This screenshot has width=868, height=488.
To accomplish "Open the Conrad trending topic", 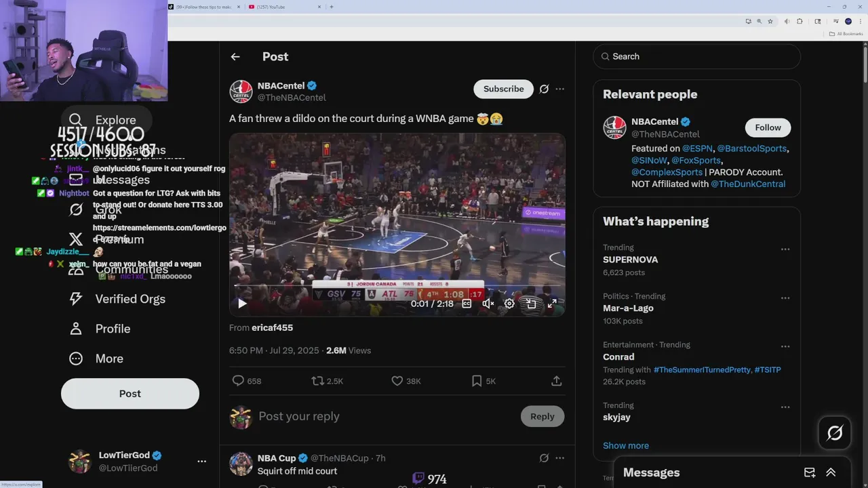I will (618, 357).
